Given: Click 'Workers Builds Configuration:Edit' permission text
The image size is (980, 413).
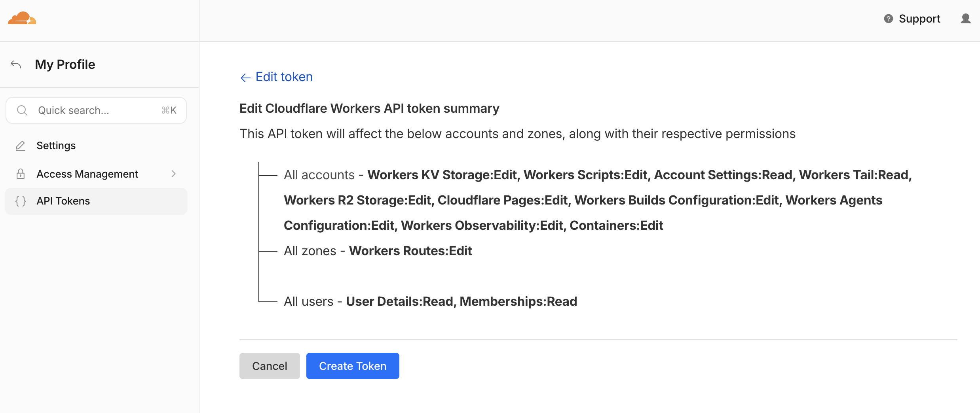Looking at the screenshot, I should point(676,200).
